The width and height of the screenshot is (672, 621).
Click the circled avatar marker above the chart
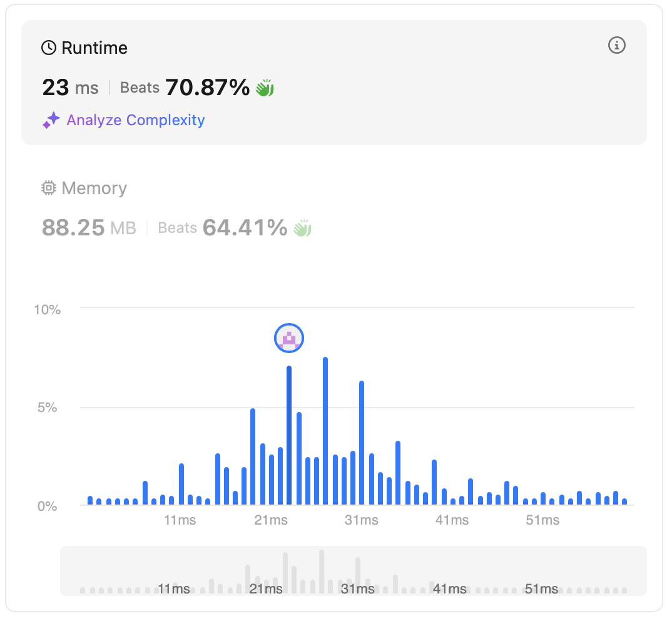coord(289,339)
